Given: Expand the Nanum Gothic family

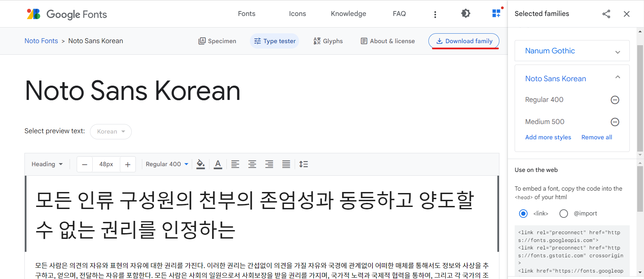Looking at the screenshot, I should coord(618,52).
